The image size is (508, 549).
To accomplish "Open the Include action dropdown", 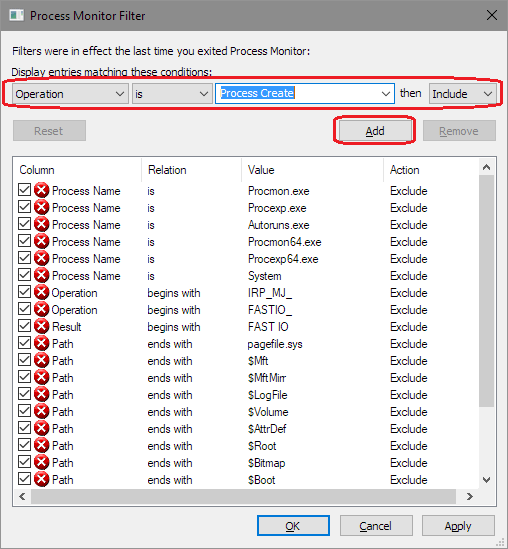I will [462, 94].
